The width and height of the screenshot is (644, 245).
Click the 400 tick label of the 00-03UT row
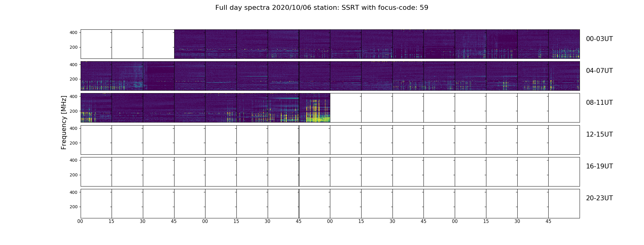point(74,32)
